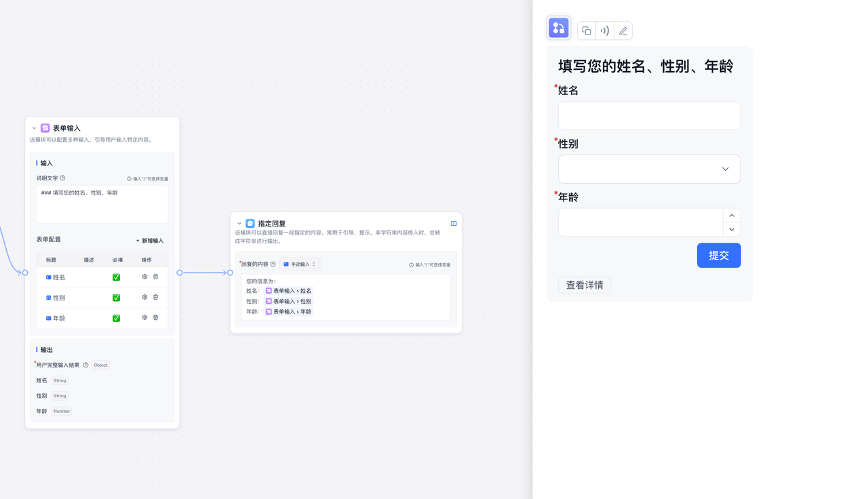Open settings gear for the 年龄 row

144,317
